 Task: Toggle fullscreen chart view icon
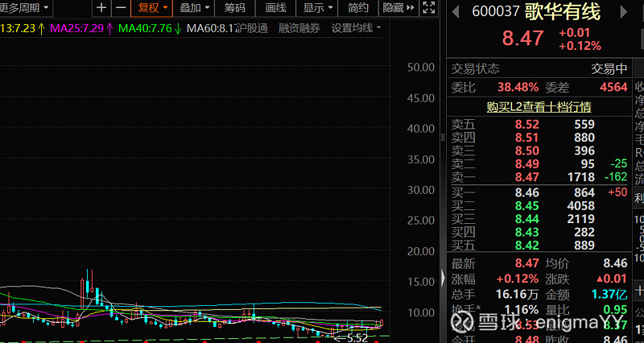click(x=429, y=8)
